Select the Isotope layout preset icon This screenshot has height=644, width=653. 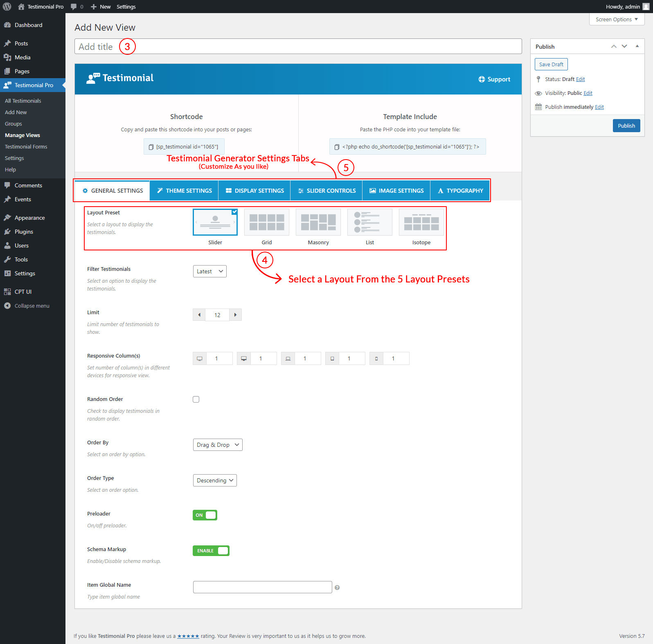(x=421, y=222)
